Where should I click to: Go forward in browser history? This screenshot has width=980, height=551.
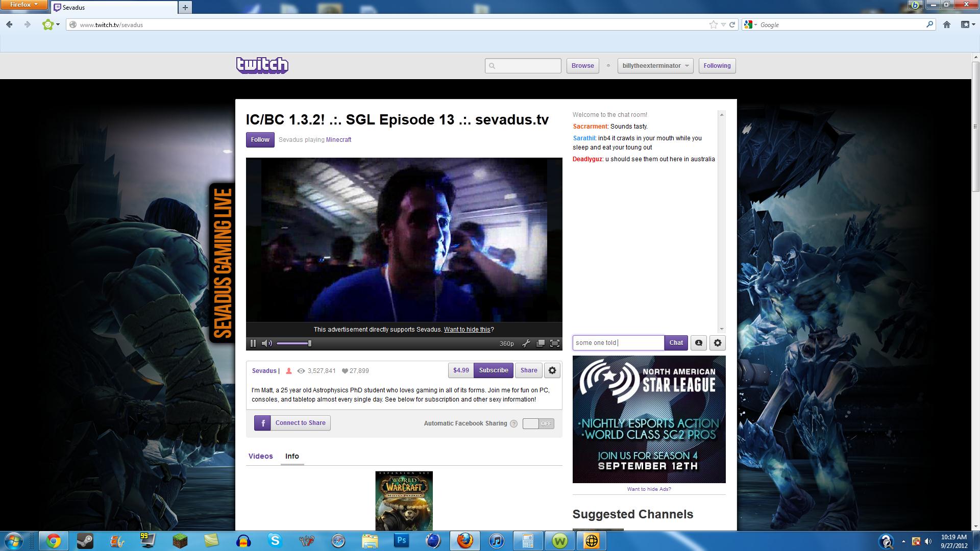(x=28, y=24)
